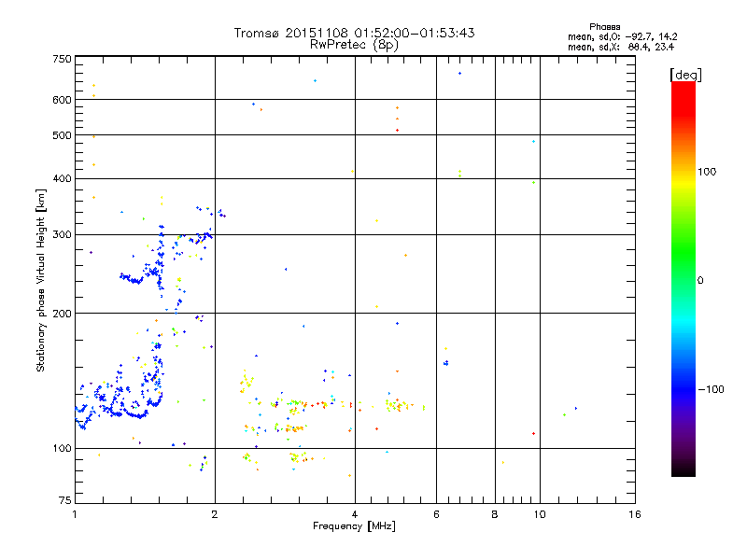Viewport: 747px width, 560px height.
Task: Click the blue -100 region of colorbar
Action: 684,389
